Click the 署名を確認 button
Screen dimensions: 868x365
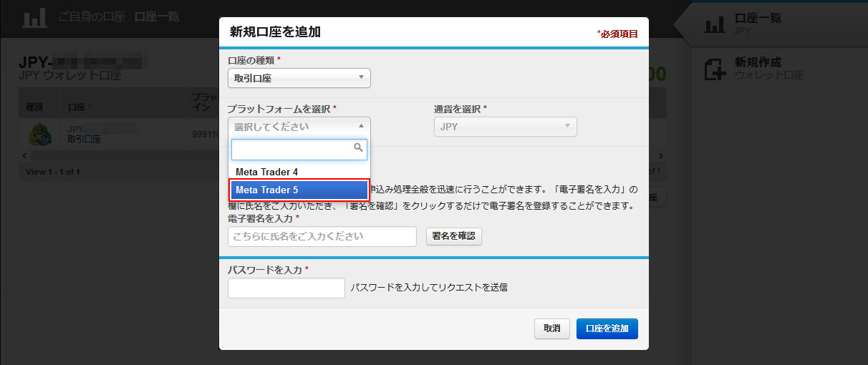coord(454,236)
